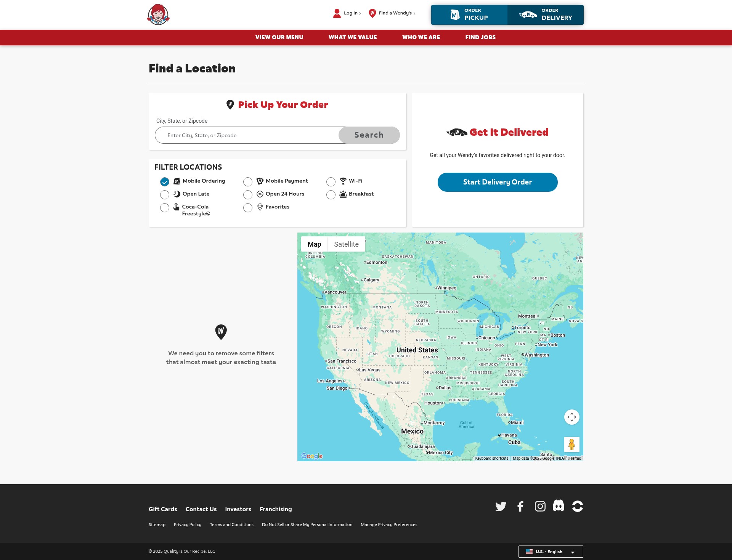The height and width of the screenshot is (560, 732).
Task: Click the Open 24 Hours clock icon
Action: tap(260, 194)
